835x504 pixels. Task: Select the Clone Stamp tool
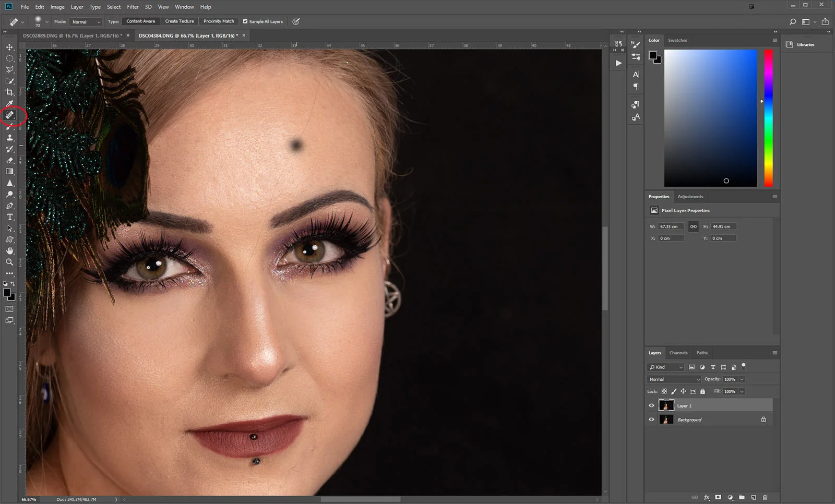click(9, 138)
